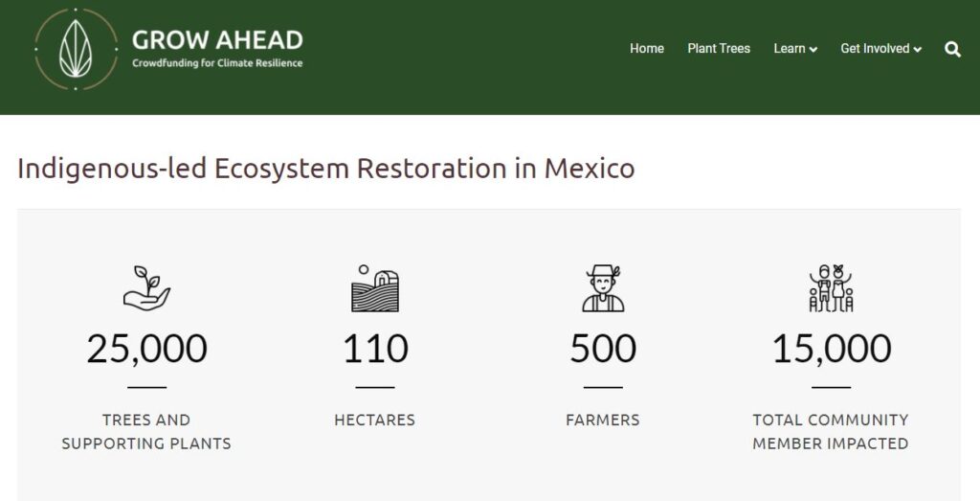Screen dimensions: 980x501
Task: Expand the Learn menu chevron
Action: pyautogui.click(x=813, y=50)
